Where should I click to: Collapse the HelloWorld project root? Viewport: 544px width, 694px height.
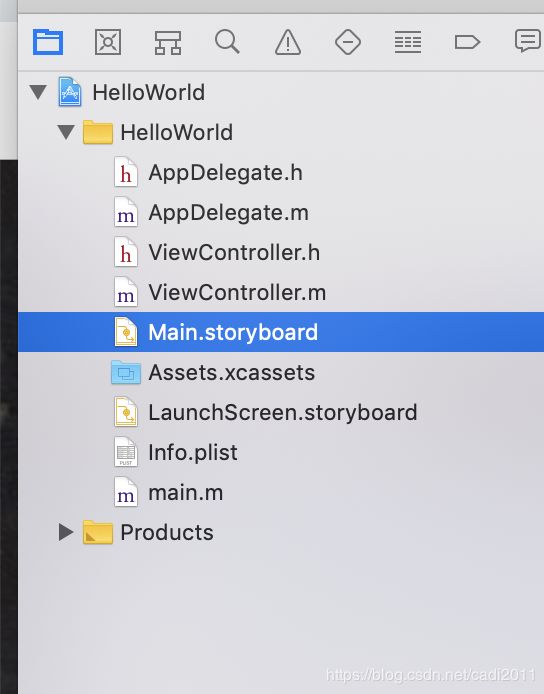(x=38, y=92)
